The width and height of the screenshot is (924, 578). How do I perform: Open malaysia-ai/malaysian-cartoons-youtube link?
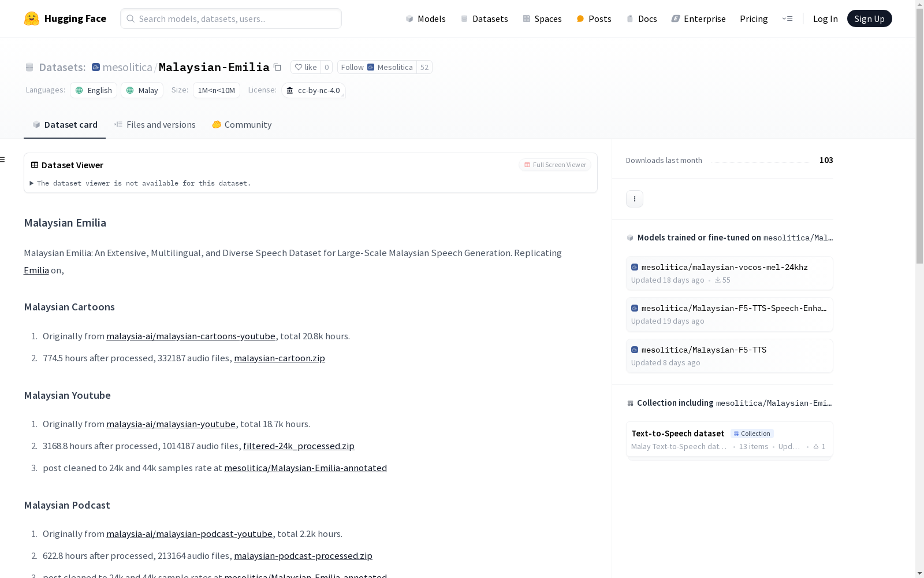tap(191, 336)
